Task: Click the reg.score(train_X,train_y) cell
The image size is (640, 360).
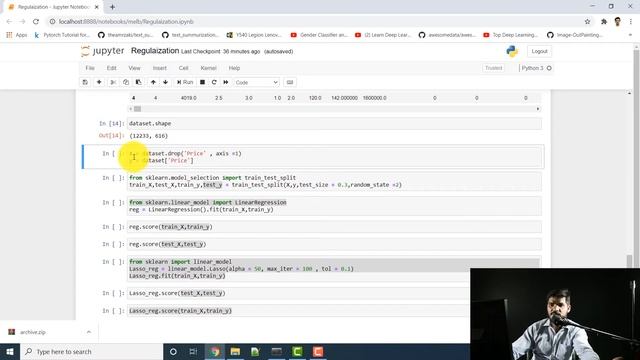Action: tap(334, 227)
